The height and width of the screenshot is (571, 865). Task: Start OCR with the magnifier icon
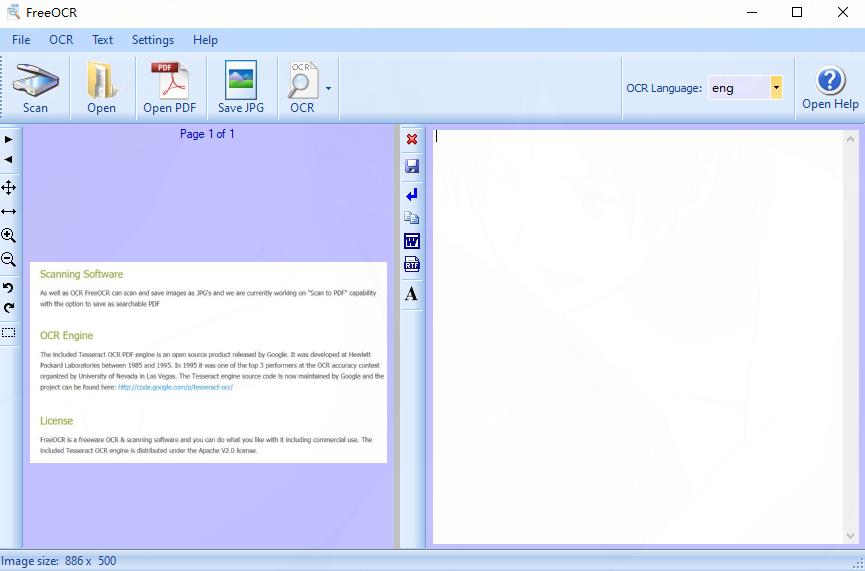point(302,88)
